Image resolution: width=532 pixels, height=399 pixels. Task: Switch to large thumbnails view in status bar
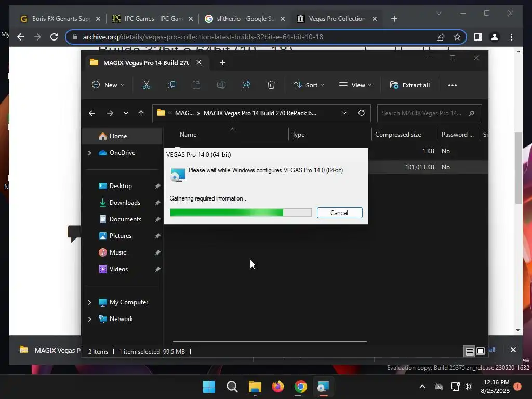click(481, 352)
